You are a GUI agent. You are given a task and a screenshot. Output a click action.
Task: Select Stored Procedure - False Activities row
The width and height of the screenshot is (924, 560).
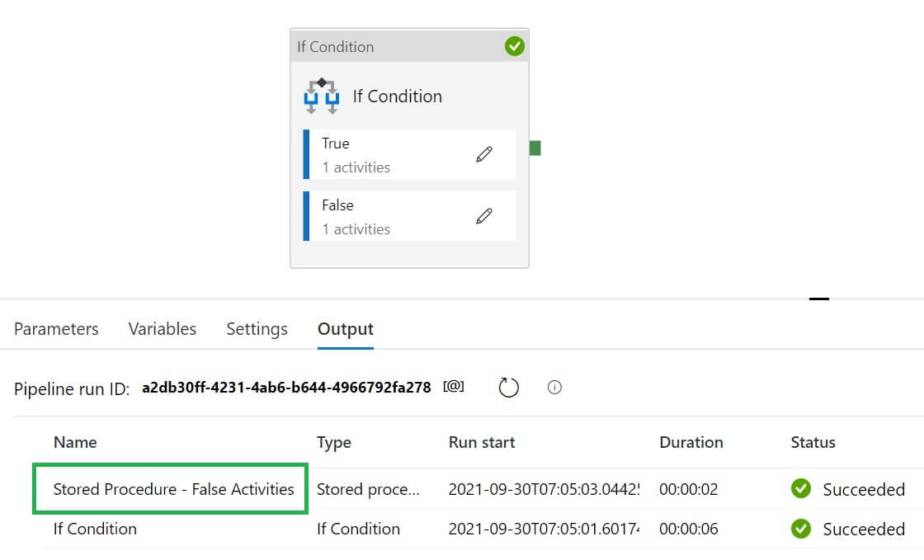(173, 489)
